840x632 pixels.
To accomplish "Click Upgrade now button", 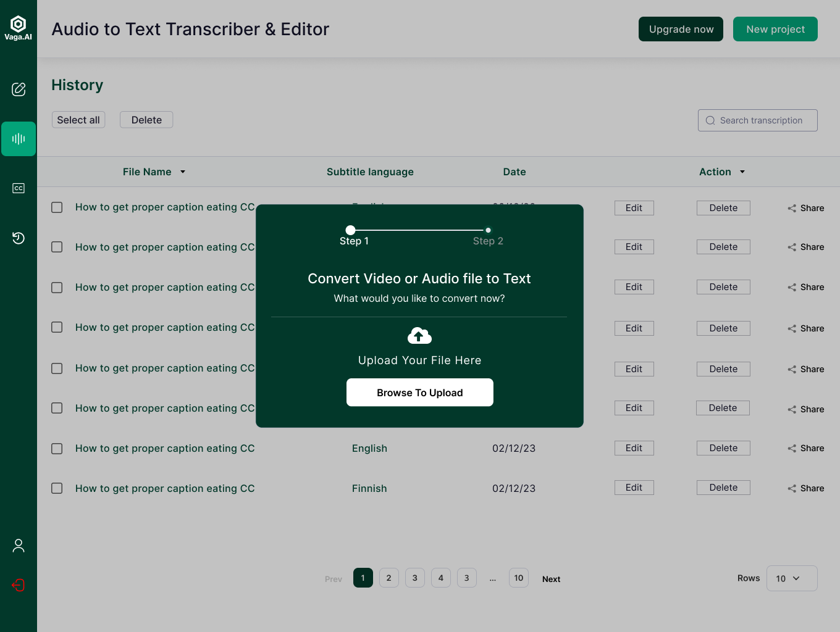I will coord(681,29).
